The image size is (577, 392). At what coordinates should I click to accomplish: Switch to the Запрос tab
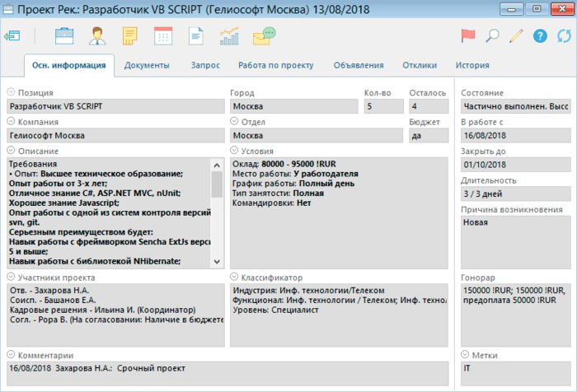[205, 65]
